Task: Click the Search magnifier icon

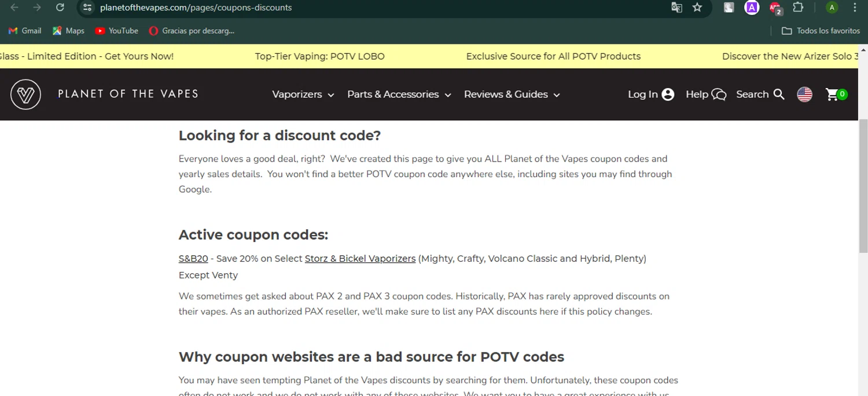Action: point(779,94)
